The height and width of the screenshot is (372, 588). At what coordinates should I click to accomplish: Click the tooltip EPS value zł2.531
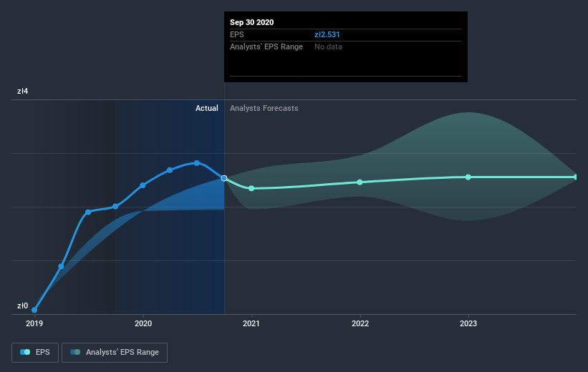tap(327, 34)
